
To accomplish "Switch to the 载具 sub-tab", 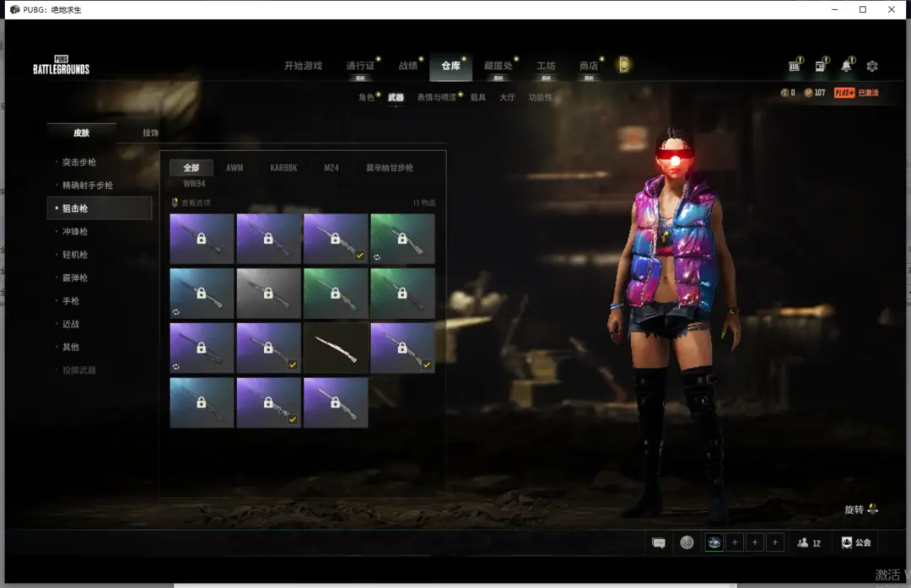I will pyautogui.click(x=478, y=97).
